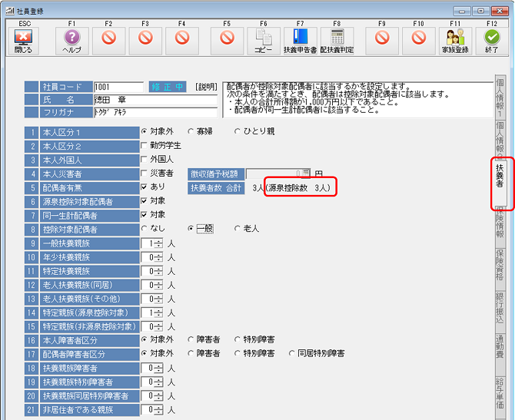Adjust 一般扶養親族 count spinner
Viewport: 515px width, 420px height.
158,243
